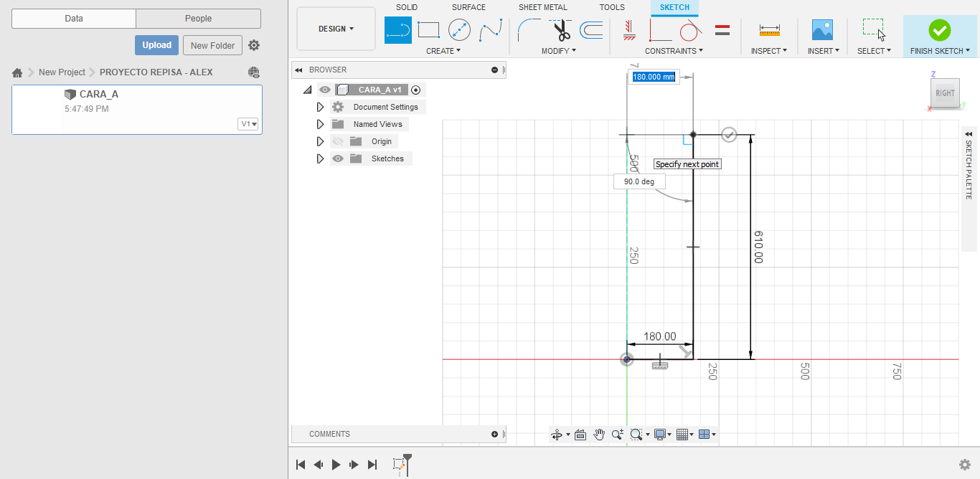This screenshot has width=980, height=479.
Task: Select the Pan hand tool
Action: click(x=599, y=435)
